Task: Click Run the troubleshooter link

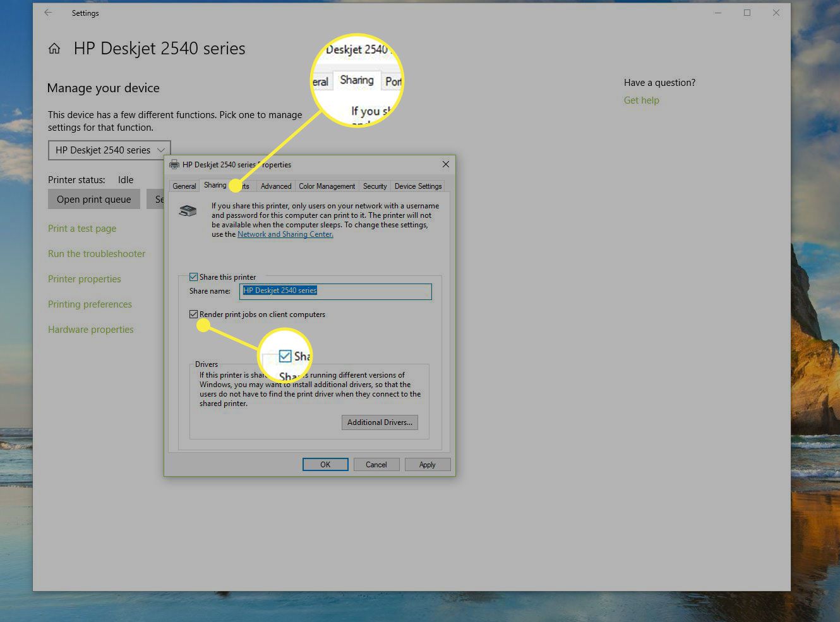Action: [97, 254]
